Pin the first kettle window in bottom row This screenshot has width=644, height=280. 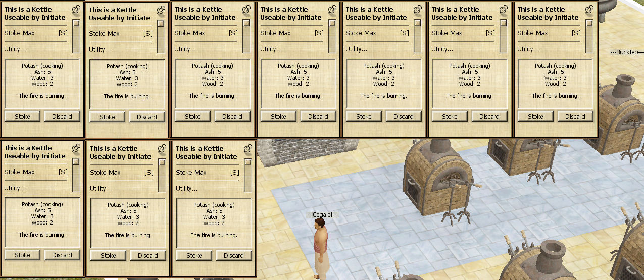point(76,148)
